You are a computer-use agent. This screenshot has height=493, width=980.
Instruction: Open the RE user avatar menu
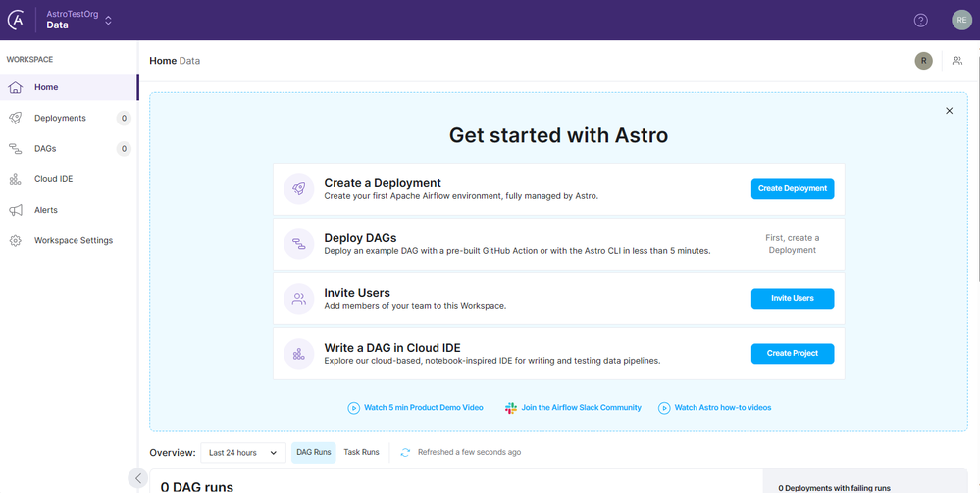(x=962, y=20)
